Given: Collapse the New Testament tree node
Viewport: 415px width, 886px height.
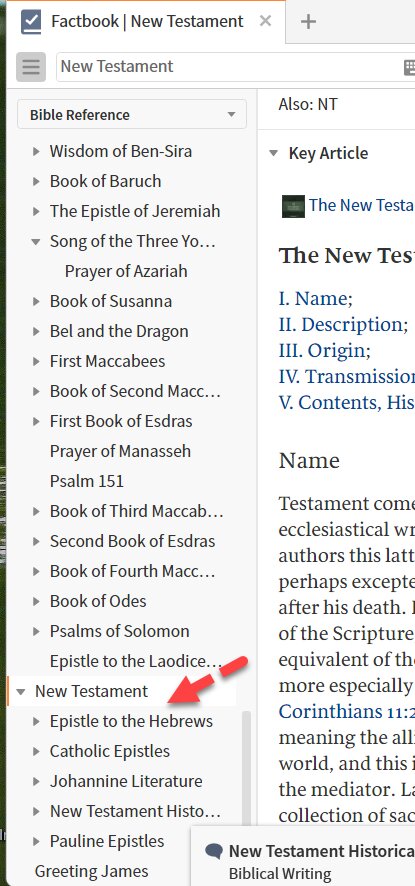Looking at the screenshot, I should (21, 692).
